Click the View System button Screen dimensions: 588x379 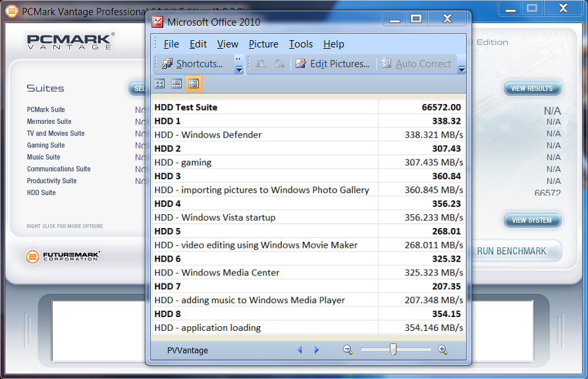(x=532, y=220)
